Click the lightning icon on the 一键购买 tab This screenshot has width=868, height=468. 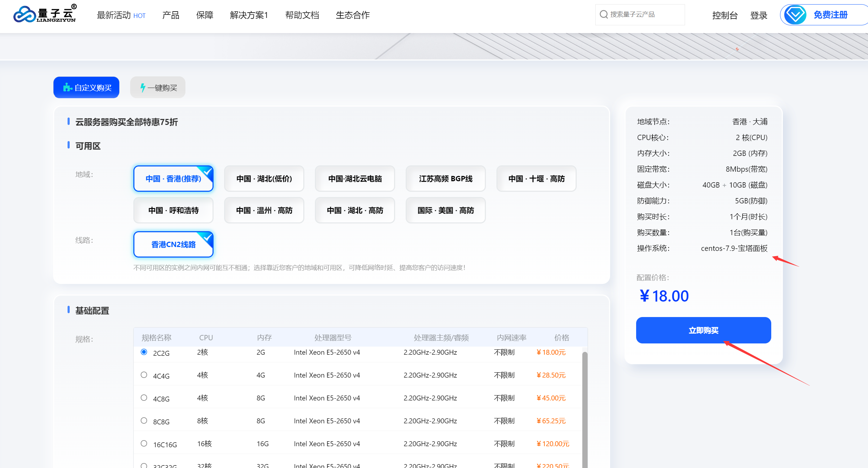pos(142,88)
